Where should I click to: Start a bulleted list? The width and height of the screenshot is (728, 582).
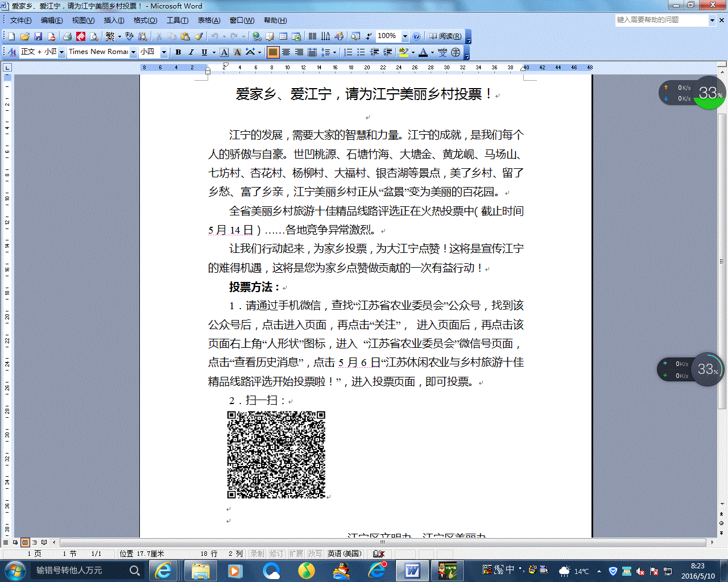tap(361, 52)
